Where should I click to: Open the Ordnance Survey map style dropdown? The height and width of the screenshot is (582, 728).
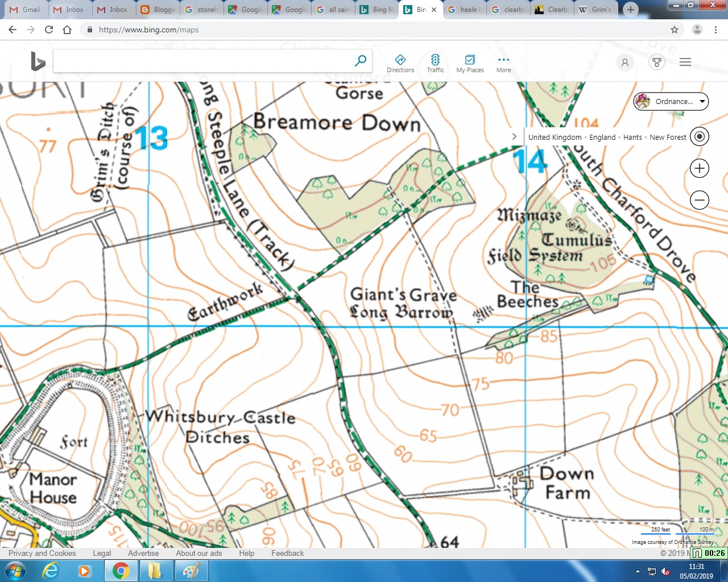pos(671,102)
